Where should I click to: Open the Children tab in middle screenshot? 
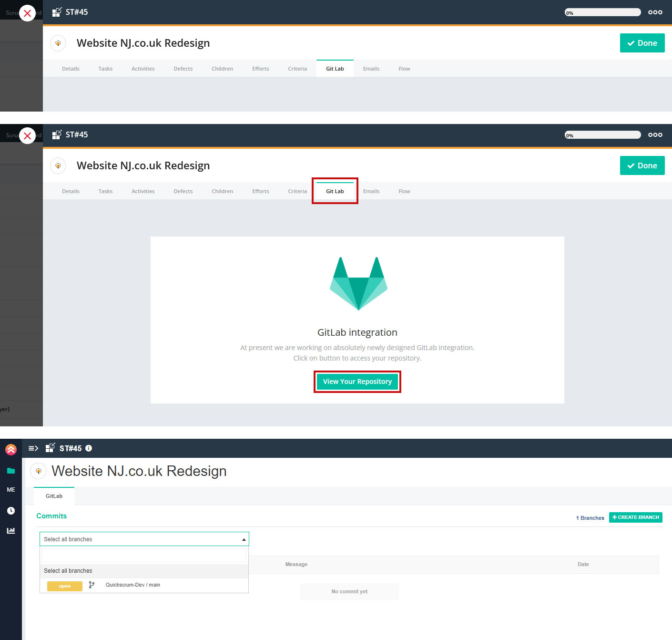[x=223, y=191]
